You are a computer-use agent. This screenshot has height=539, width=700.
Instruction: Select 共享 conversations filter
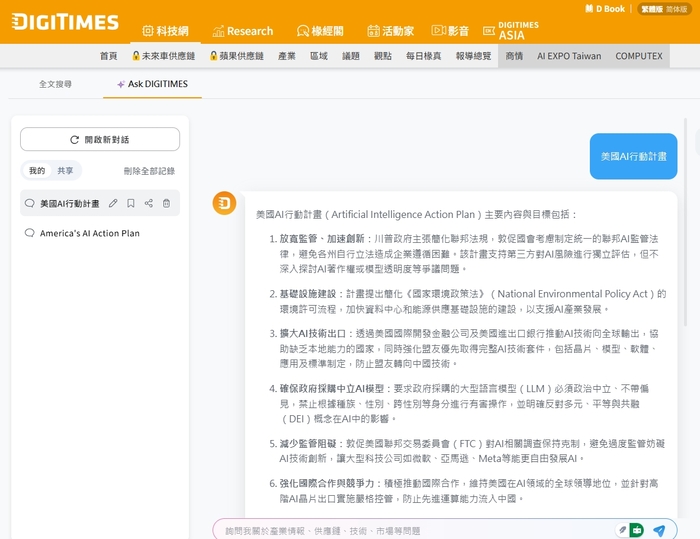pos(65,171)
